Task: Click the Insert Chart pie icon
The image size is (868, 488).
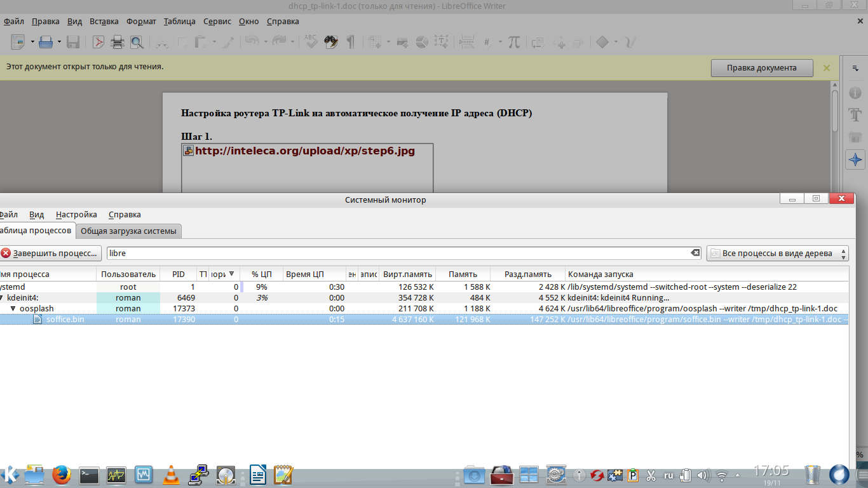Action: tap(421, 42)
